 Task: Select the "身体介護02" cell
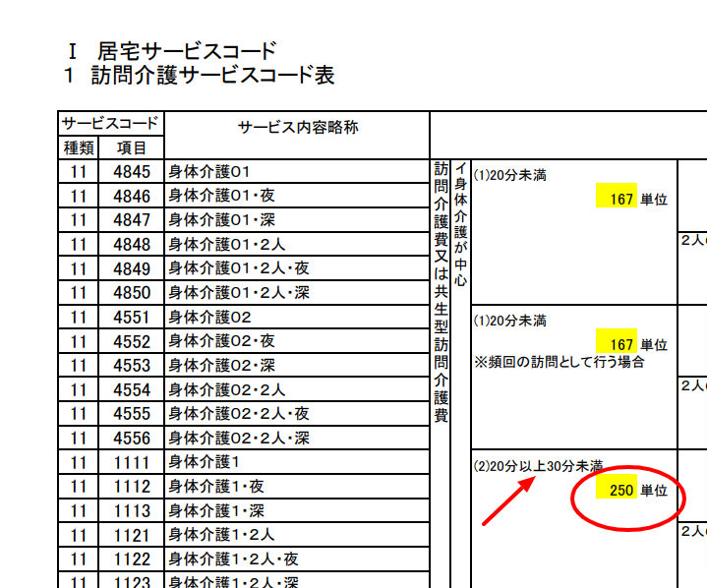point(210,317)
